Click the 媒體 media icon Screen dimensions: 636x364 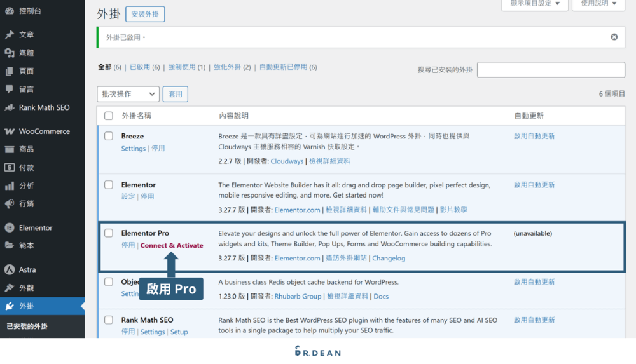pyautogui.click(x=10, y=53)
